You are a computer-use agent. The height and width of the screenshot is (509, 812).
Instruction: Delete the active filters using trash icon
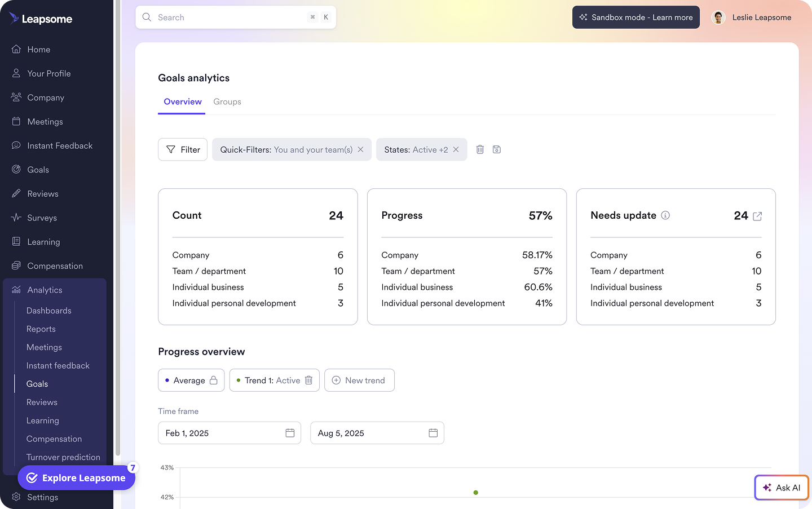480,149
